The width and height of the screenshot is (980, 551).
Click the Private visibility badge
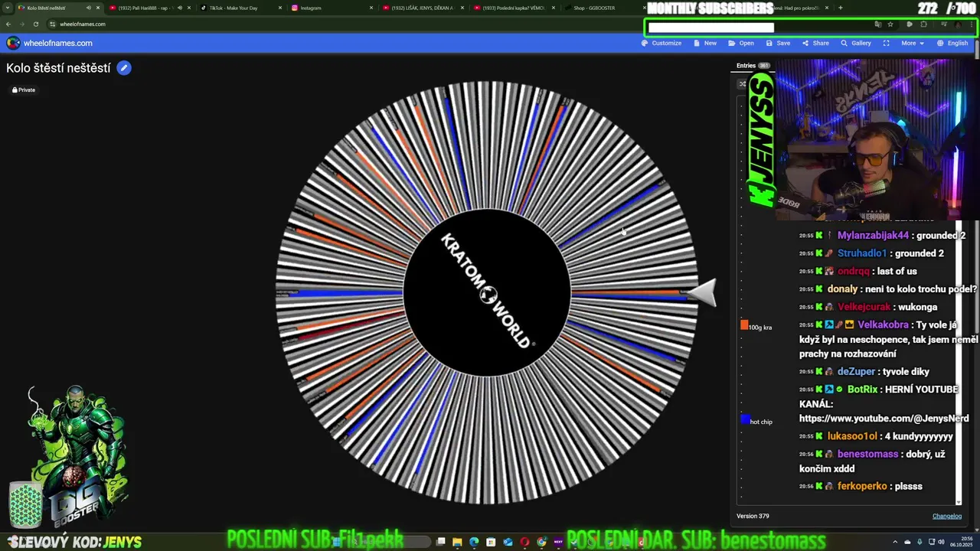coord(24,90)
